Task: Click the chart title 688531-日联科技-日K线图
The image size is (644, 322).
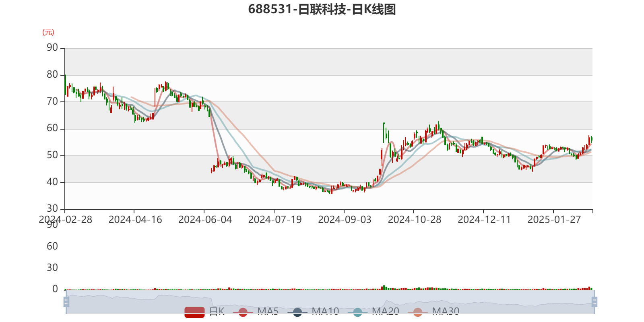Action: (322, 9)
